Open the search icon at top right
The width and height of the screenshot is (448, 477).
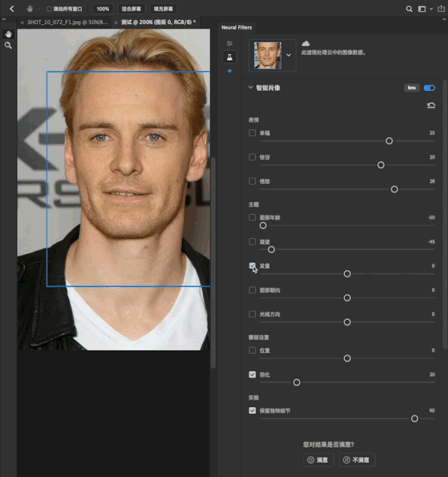pyautogui.click(x=409, y=9)
